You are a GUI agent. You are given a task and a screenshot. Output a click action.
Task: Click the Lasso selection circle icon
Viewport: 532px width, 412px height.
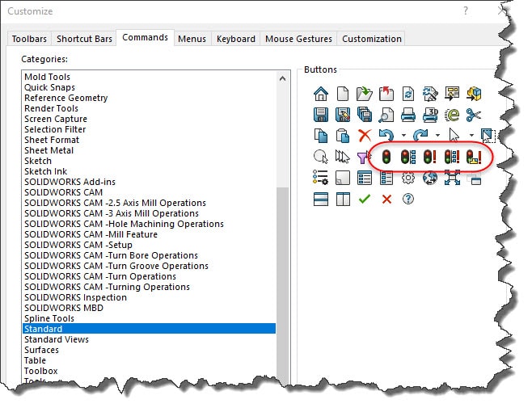point(321,157)
